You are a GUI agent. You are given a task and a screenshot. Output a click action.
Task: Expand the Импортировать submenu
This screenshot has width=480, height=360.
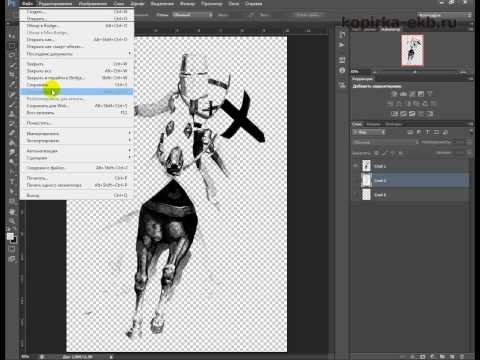coord(77,134)
